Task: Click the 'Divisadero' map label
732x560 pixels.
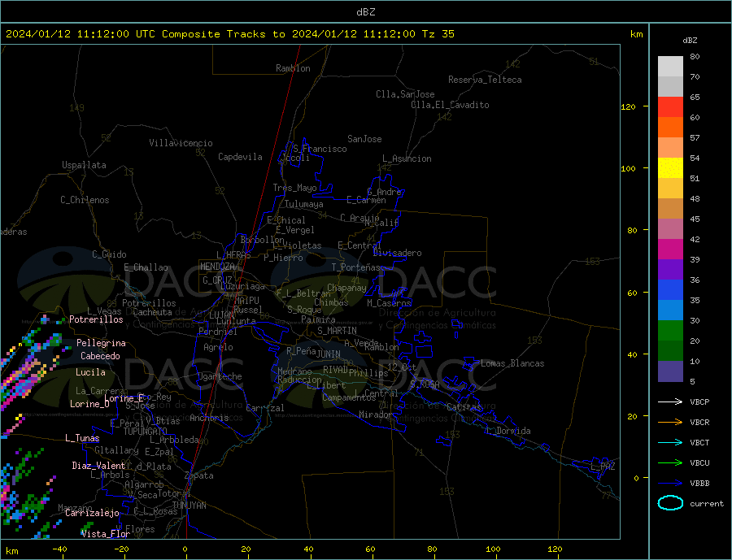Action: [397, 253]
